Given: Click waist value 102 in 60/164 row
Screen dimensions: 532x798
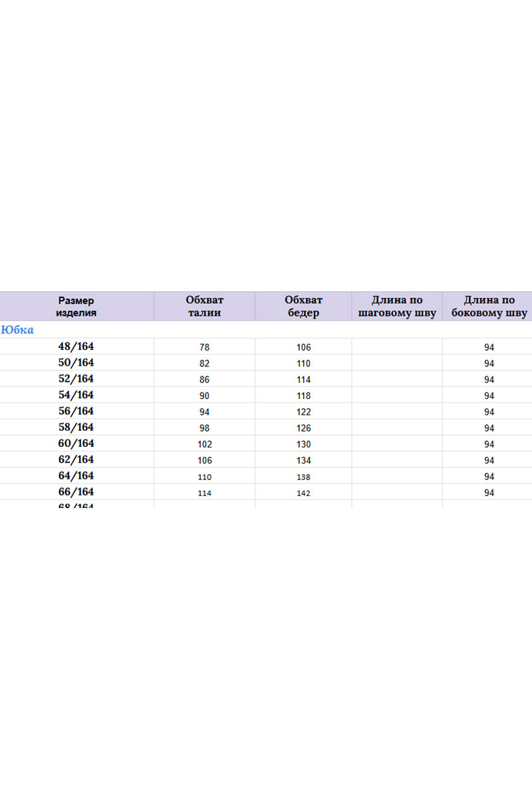Looking at the screenshot, I should (204, 444).
